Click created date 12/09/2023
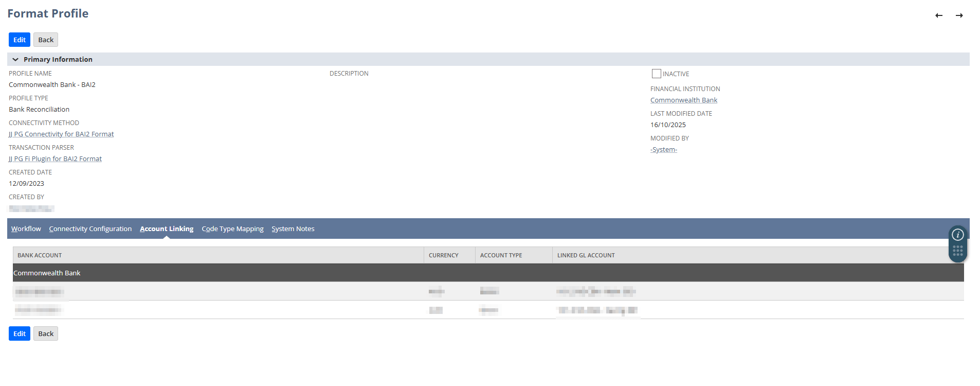The image size is (980, 386). 26,183
